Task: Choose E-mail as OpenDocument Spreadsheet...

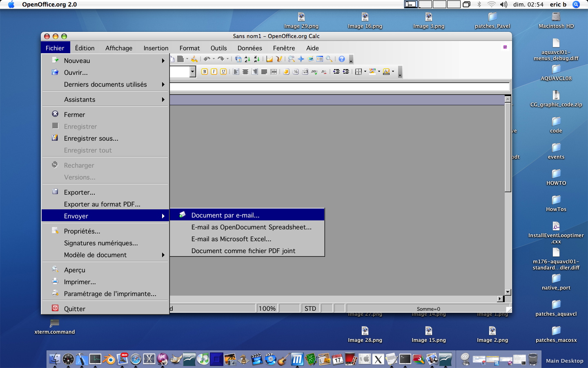Action: tap(247, 227)
